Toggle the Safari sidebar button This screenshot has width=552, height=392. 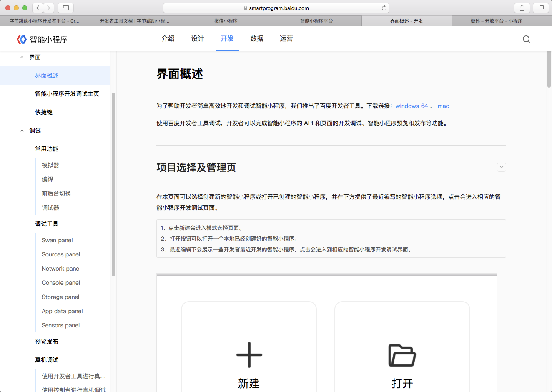click(x=65, y=8)
